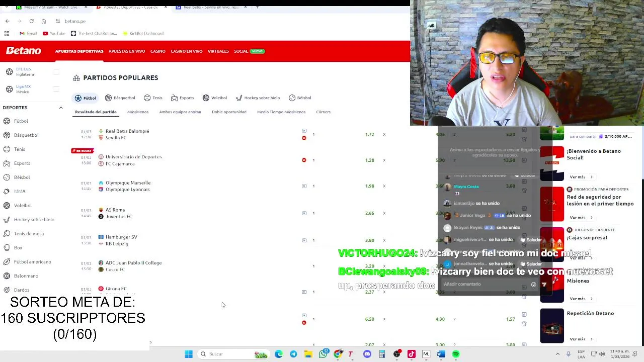Go to the browser home page
The width and height of the screenshot is (644, 362).
coord(44,21)
